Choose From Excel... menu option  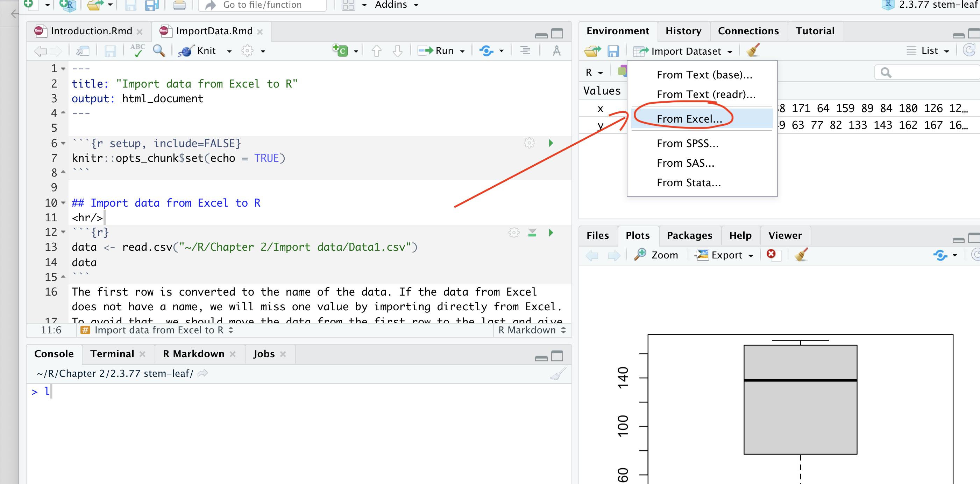click(689, 119)
